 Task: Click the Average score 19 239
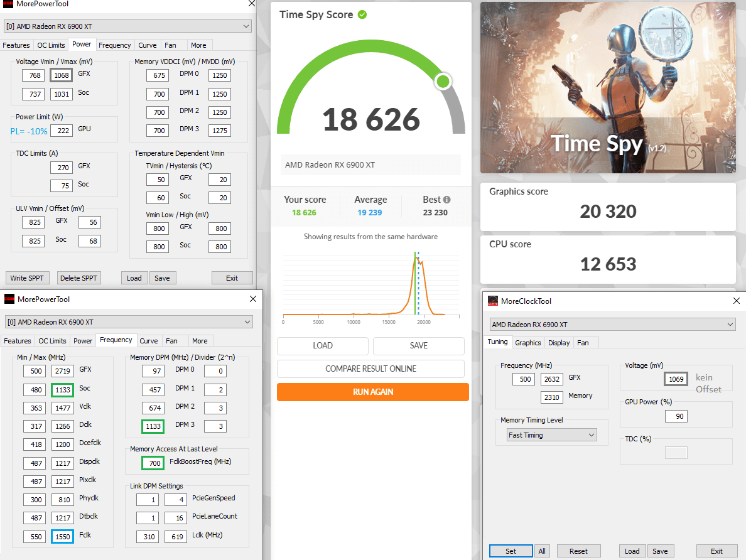pos(370,213)
